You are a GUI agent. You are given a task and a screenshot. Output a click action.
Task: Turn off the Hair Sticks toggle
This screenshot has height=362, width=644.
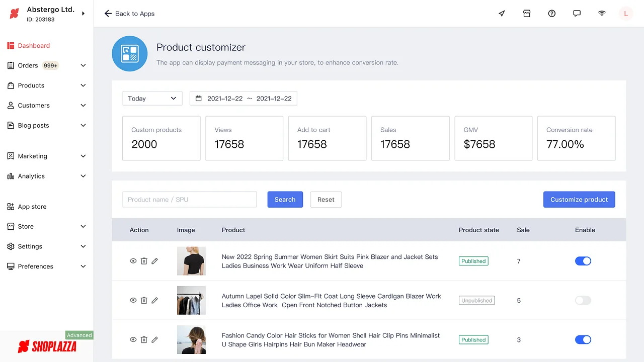(583, 340)
